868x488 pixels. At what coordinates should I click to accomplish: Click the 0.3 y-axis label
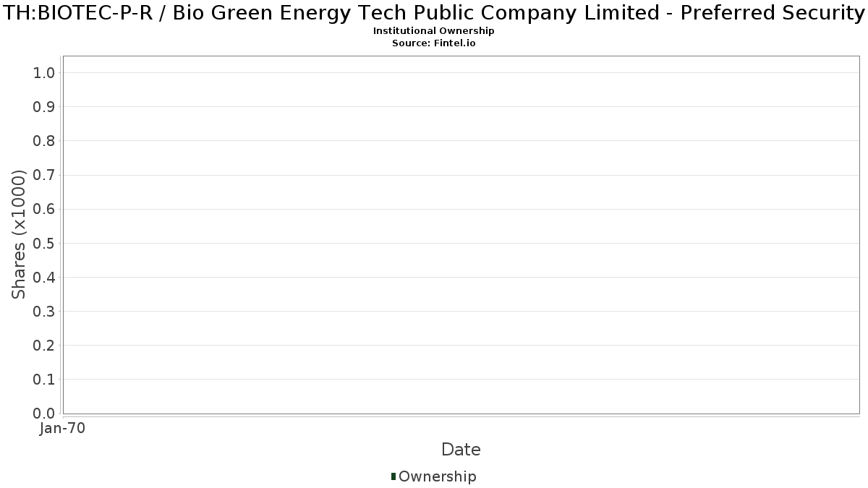click(x=44, y=312)
